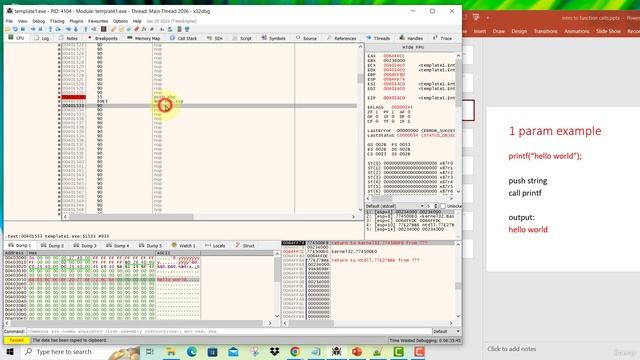Switch to the Symbols tab
640x360 pixels.
(273, 38)
